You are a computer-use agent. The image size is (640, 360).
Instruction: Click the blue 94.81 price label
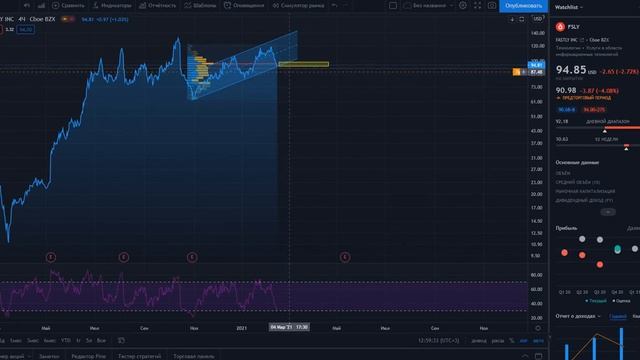point(536,65)
